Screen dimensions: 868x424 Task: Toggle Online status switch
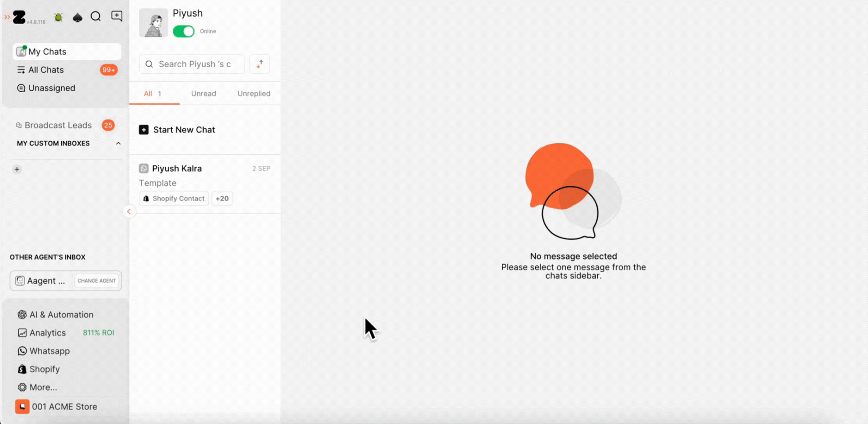(184, 32)
